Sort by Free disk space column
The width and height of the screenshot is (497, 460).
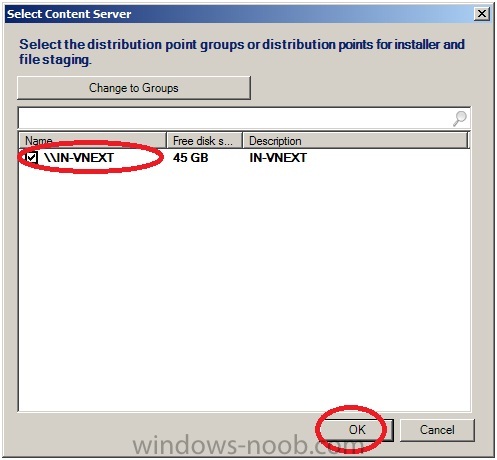tap(204, 140)
